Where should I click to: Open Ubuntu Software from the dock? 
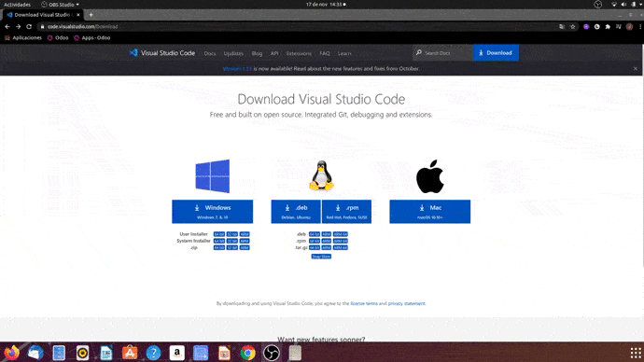coord(130,353)
